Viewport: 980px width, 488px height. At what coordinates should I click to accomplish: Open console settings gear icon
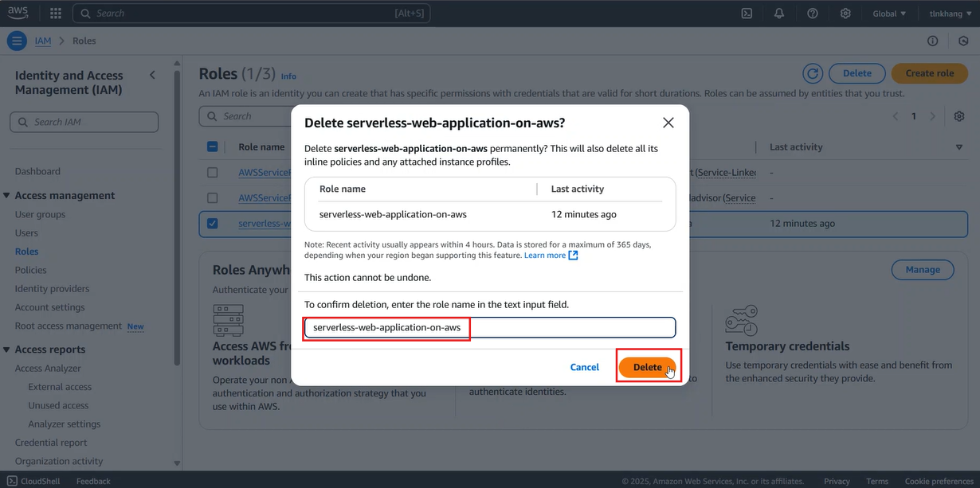845,14
